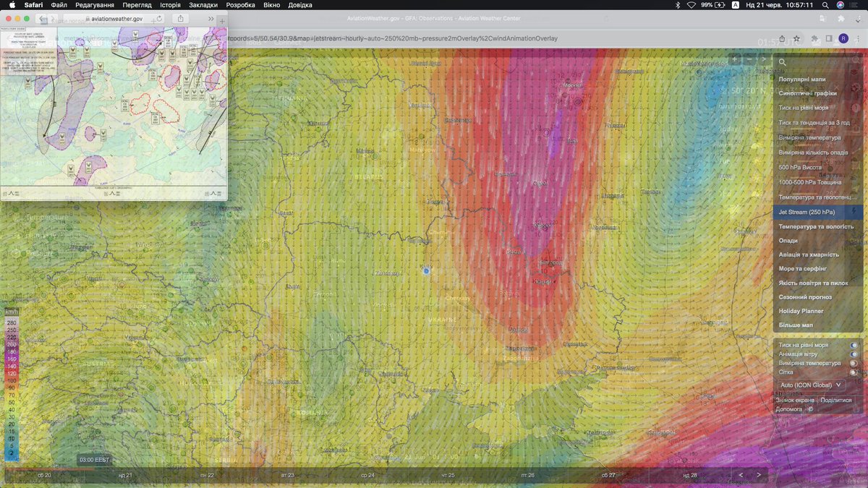The image size is (868, 488).
Task: Open a new tab with Safari's plus button
Action: click(222, 20)
